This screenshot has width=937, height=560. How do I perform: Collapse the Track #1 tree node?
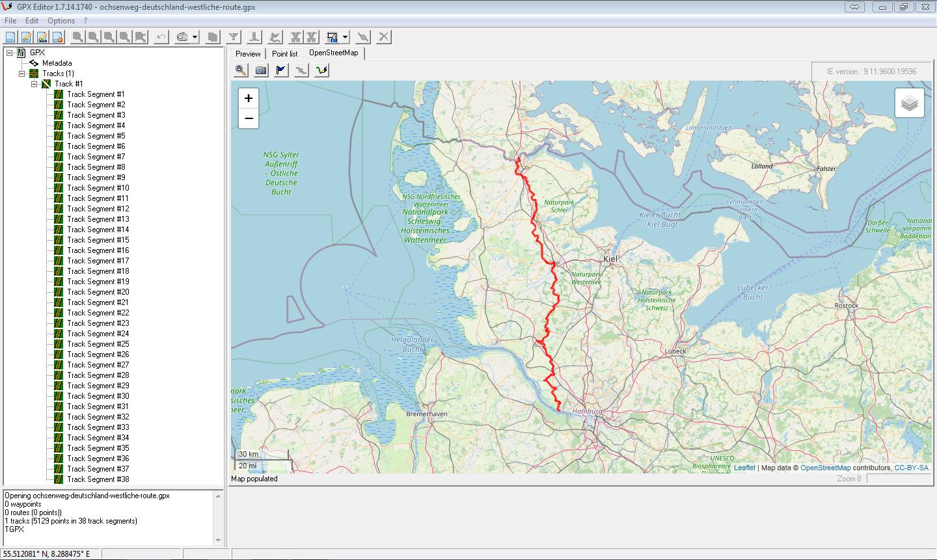coord(34,84)
